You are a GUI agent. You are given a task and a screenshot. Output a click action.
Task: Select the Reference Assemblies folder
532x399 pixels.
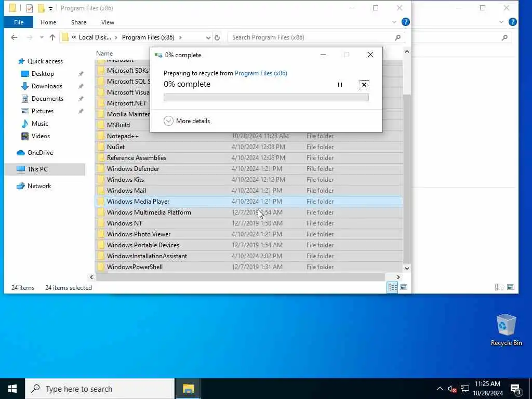click(249, 158)
